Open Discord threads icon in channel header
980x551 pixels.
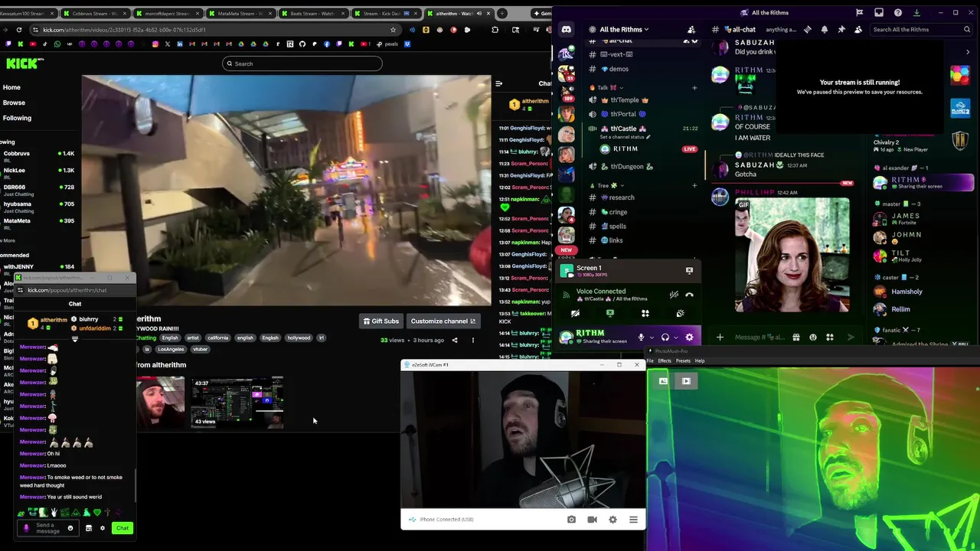(x=807, y=29)
